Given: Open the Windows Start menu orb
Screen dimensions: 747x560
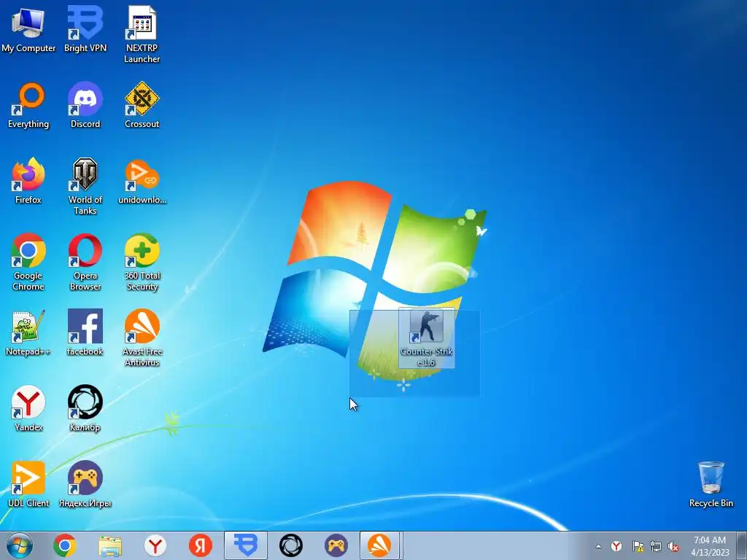Looking at the screenshot, I should click(20, 545).
